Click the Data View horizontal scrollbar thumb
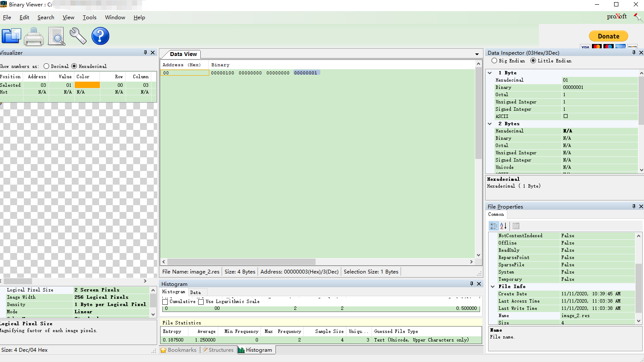644x362 pixels. [x=241, y=262]
